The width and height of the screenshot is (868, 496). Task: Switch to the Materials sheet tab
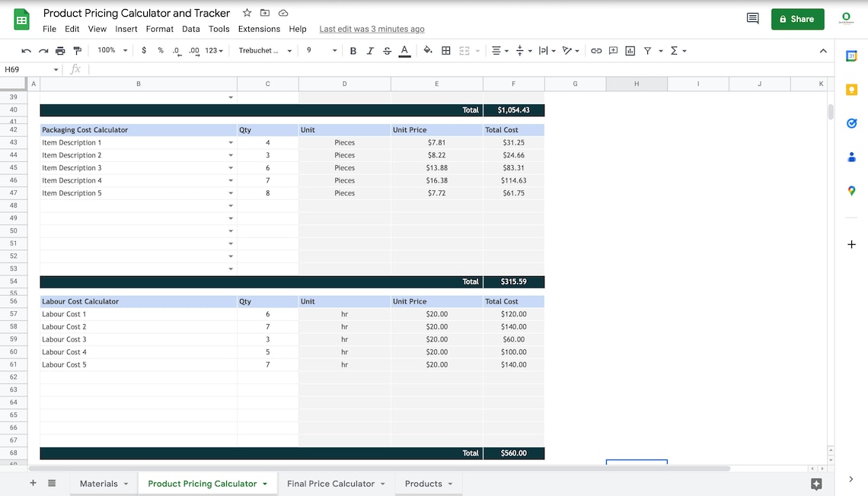pos(98,483)
